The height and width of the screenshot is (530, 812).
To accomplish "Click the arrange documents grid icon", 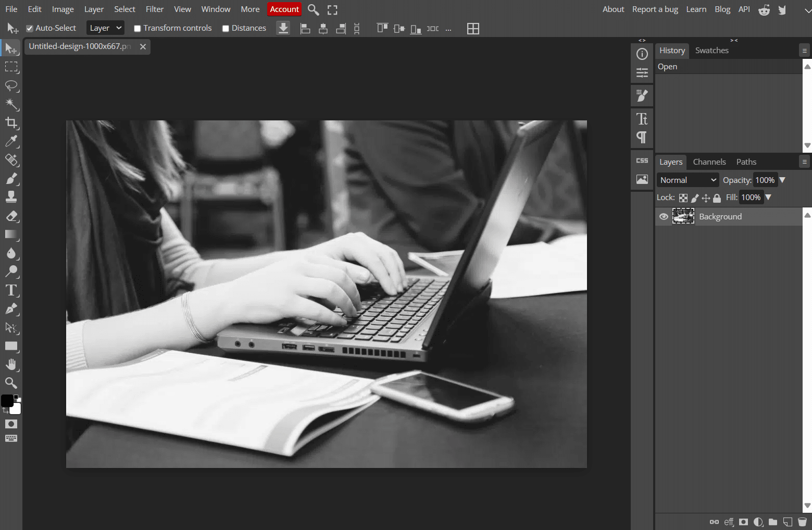I will pos(473,28).
